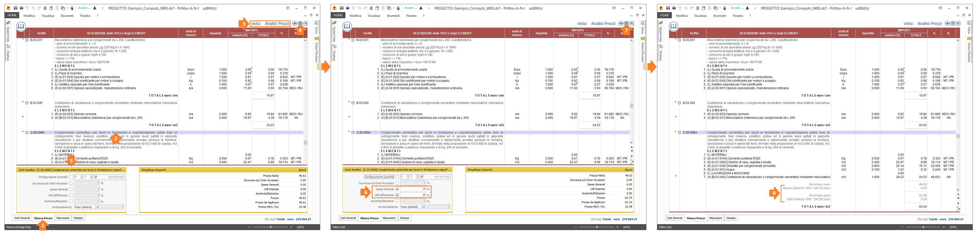This screenshot has height=236, width=980.
Task: Open Arrotondamento Fisso dropdown in the middle window
Action: point(424,207)
